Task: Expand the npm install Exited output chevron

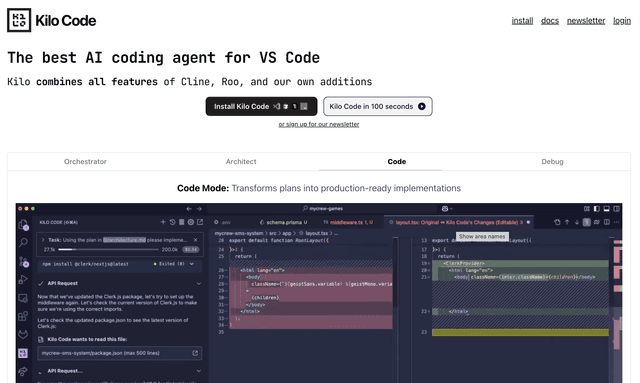Action: [192, 264]
